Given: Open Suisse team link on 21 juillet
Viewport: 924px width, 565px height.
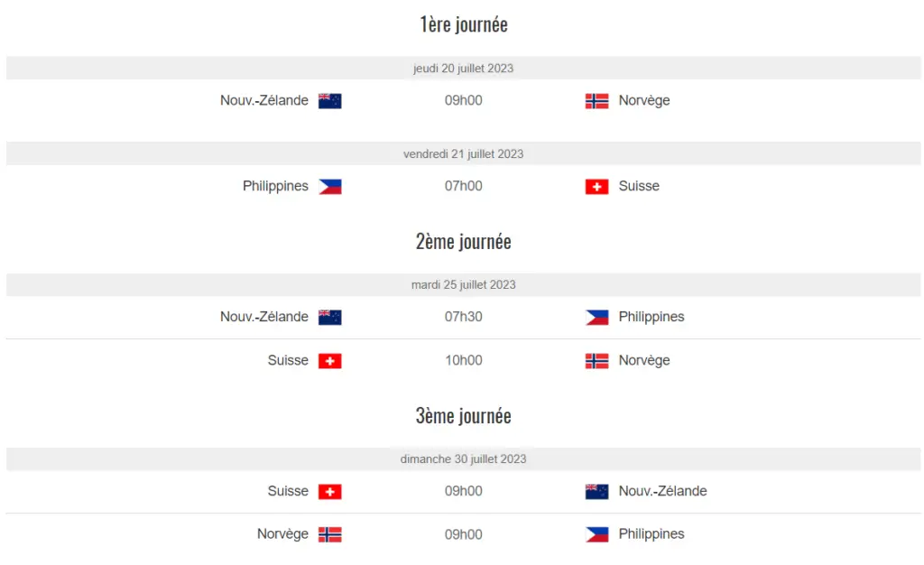Looking at the screenshot, I should point(639,186).
